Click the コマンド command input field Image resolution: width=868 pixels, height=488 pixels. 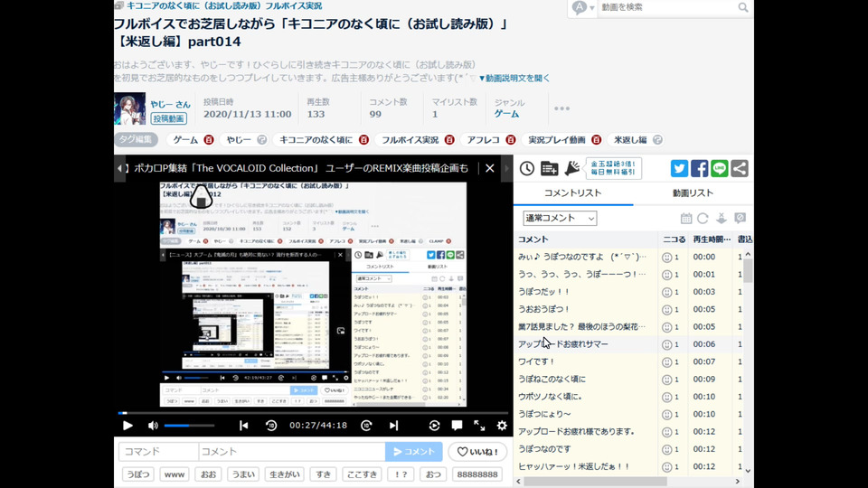[x=158, y=452]
